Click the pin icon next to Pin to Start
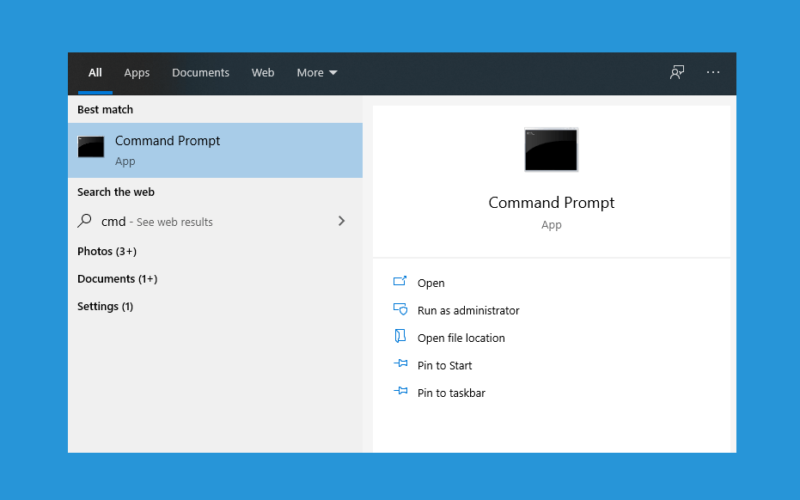800x500 pixels. pos(401,363)
